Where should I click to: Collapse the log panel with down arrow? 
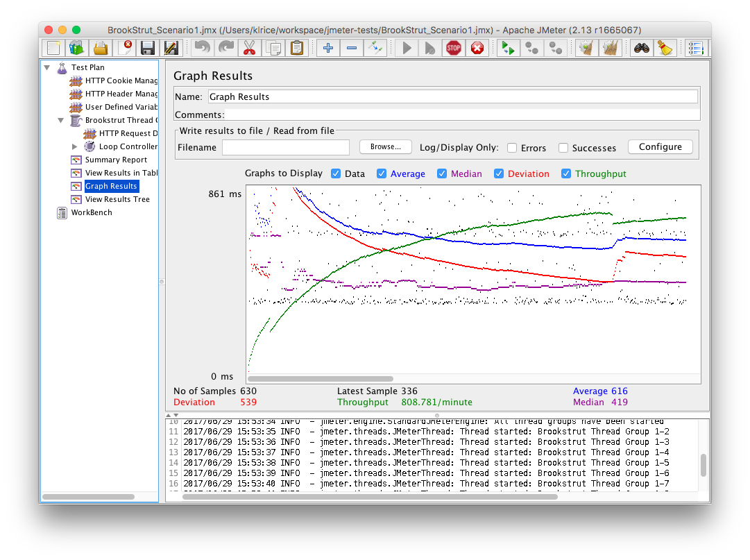176,415
